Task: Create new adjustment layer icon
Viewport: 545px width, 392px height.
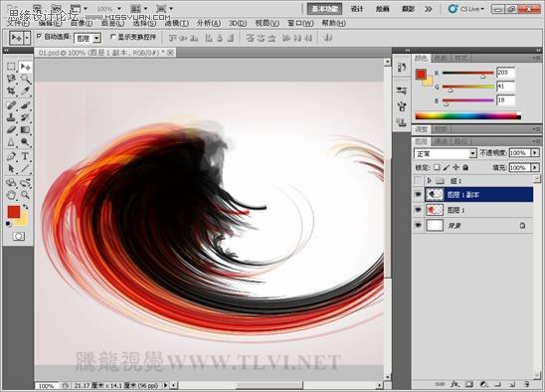Action: (x=483, y=384)
